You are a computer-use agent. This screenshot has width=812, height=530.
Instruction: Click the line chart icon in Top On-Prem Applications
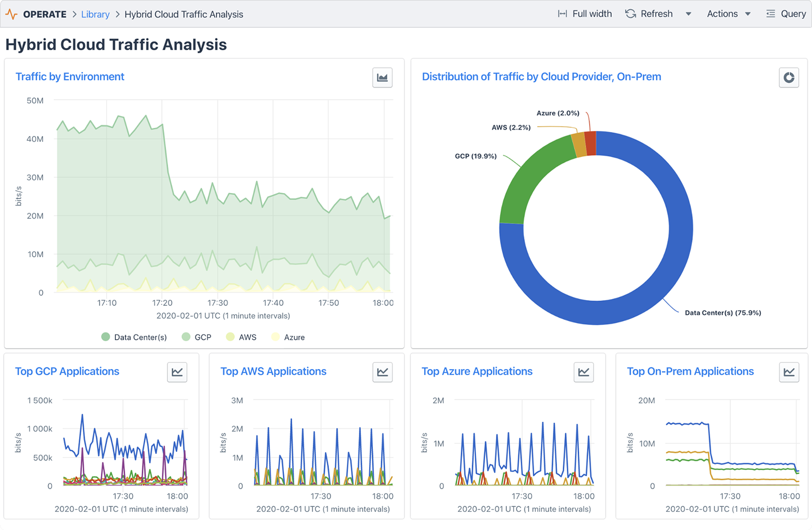[789, 372]
